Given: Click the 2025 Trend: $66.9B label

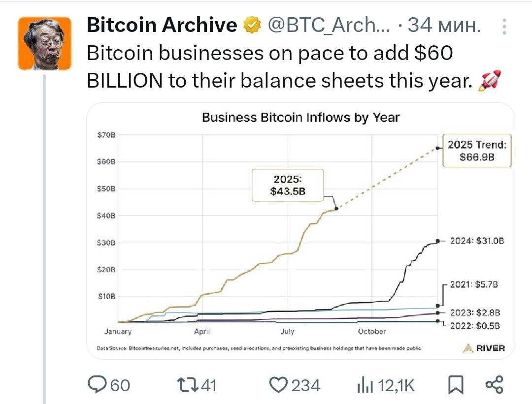Looking at the screenshot, I should coord(477,151).
